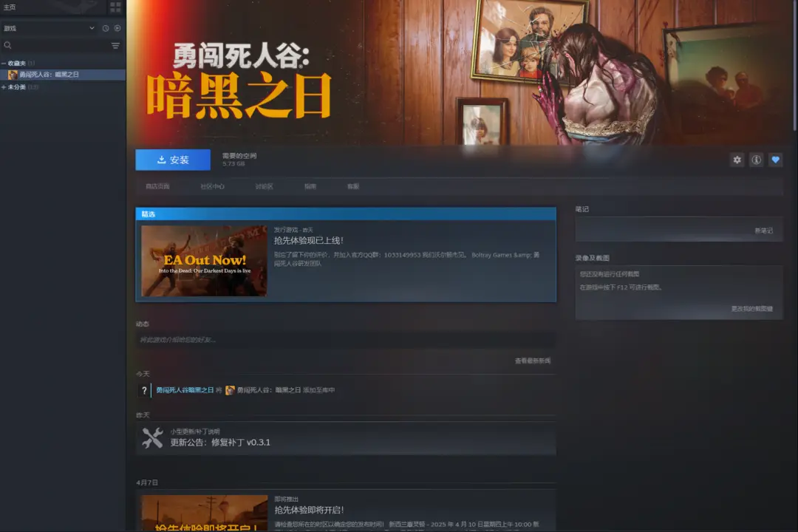Click the ready-to-play filter icon

117,29
